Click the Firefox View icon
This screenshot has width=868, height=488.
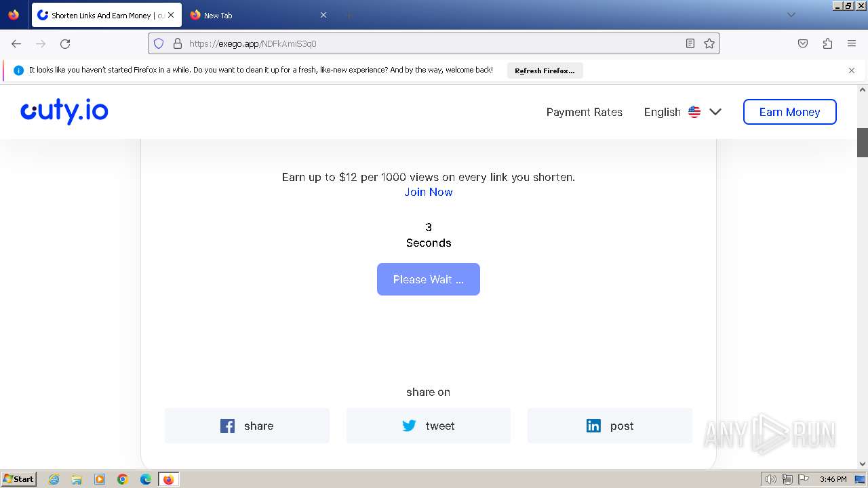[14, 15]
